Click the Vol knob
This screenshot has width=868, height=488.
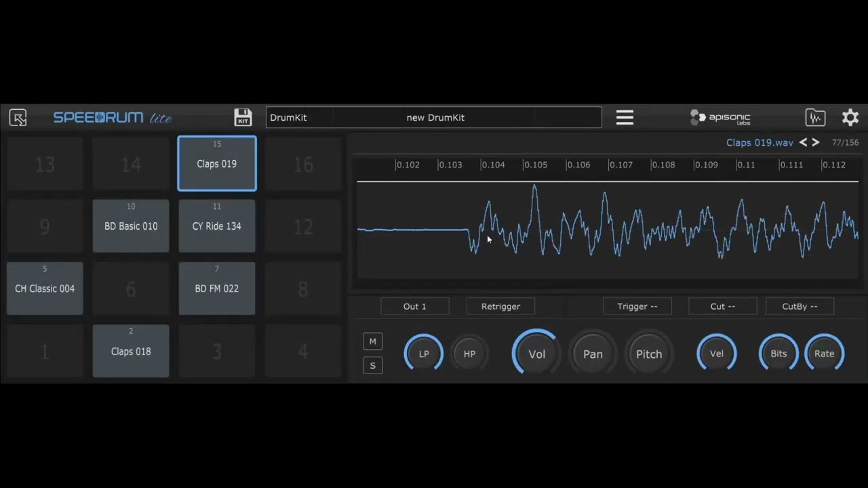click(536, 353)
